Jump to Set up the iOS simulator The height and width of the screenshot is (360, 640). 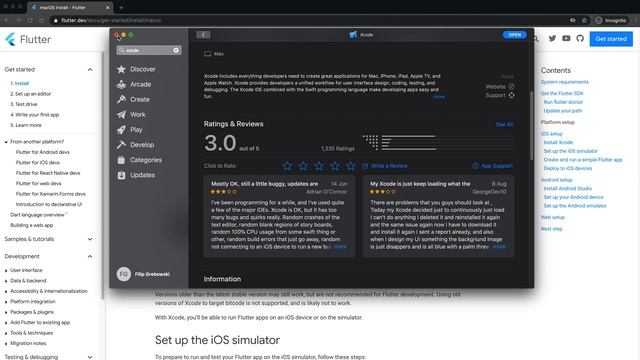pos(570,151)
